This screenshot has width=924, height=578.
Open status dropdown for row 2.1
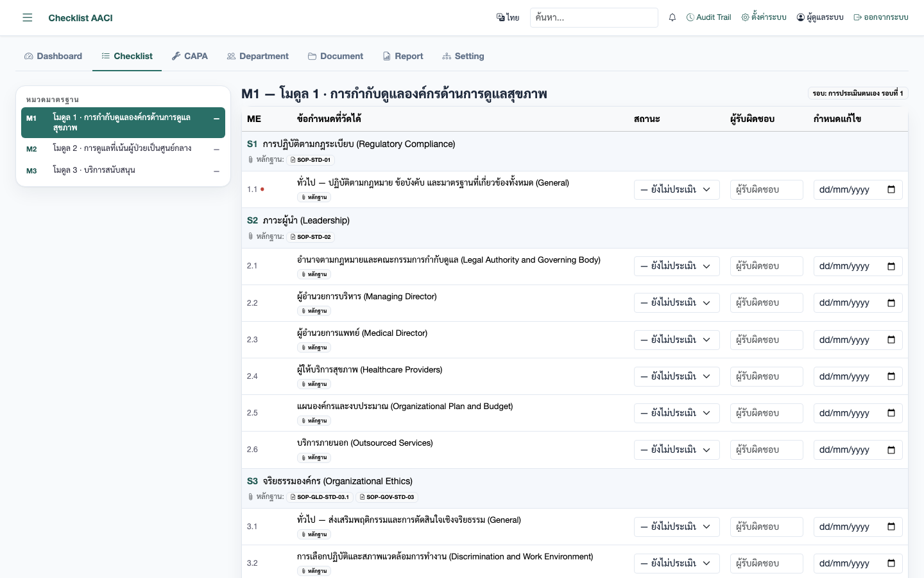tap(676, 266)
